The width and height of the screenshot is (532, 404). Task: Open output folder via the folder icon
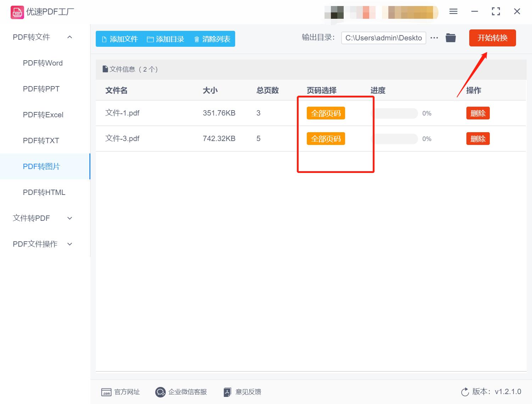pos(450,38)
